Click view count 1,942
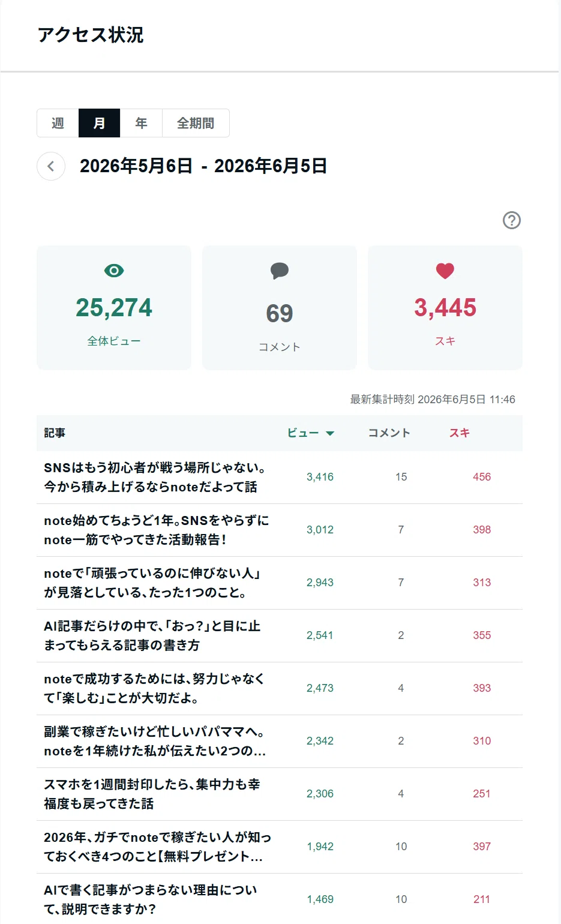The image size is (561, 924). click(320, 847)
